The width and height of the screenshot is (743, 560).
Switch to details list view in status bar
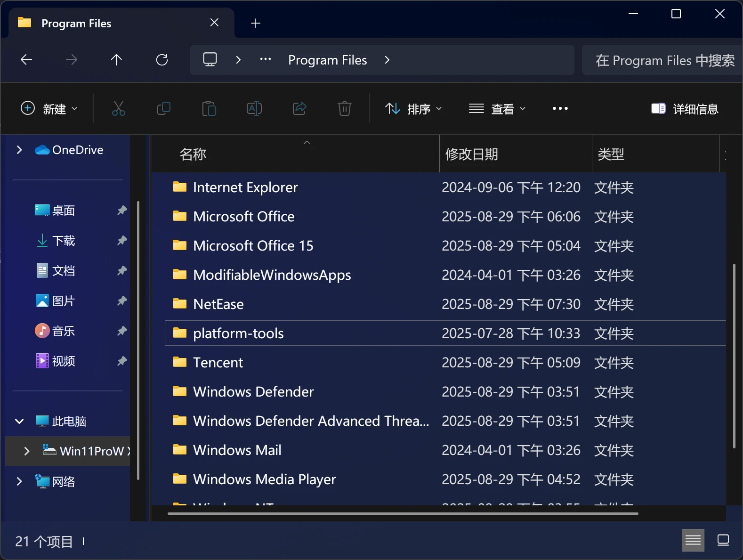693,540
